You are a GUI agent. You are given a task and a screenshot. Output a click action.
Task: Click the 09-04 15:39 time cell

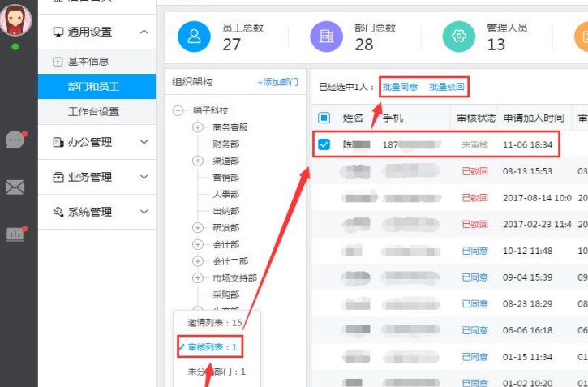[x=528, y=277]
